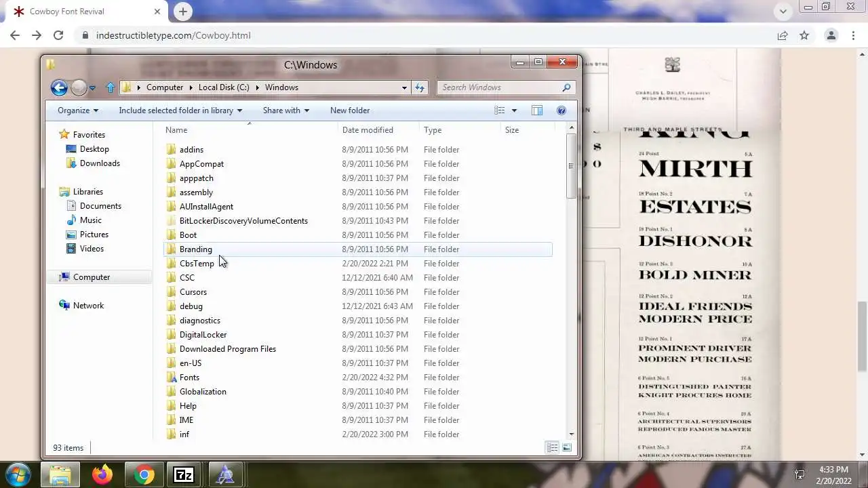Viewport: 868px width, 488px height.
Task: Click the Explorer back navigation arrow
Action: (x=59, y=87)
